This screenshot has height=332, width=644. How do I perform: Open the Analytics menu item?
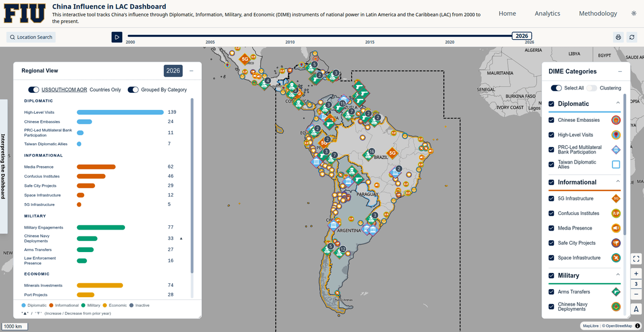(547, 13)
